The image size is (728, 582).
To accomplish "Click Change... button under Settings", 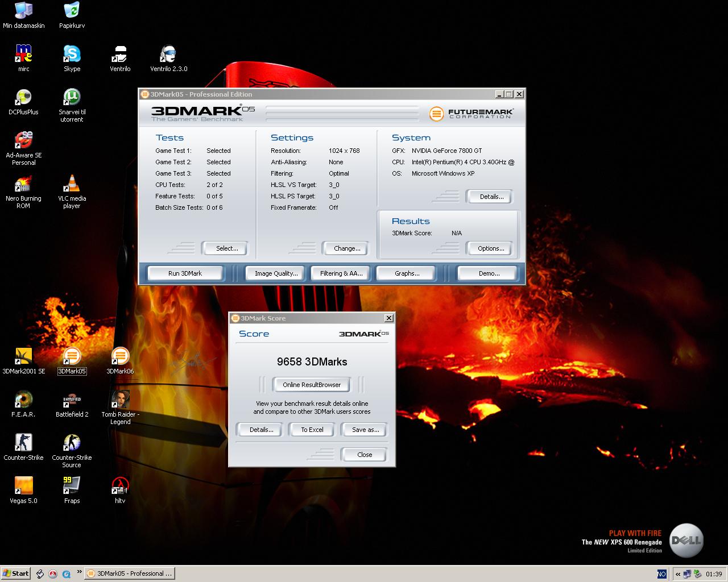I will pyautogui.click(x=347, y=248).
